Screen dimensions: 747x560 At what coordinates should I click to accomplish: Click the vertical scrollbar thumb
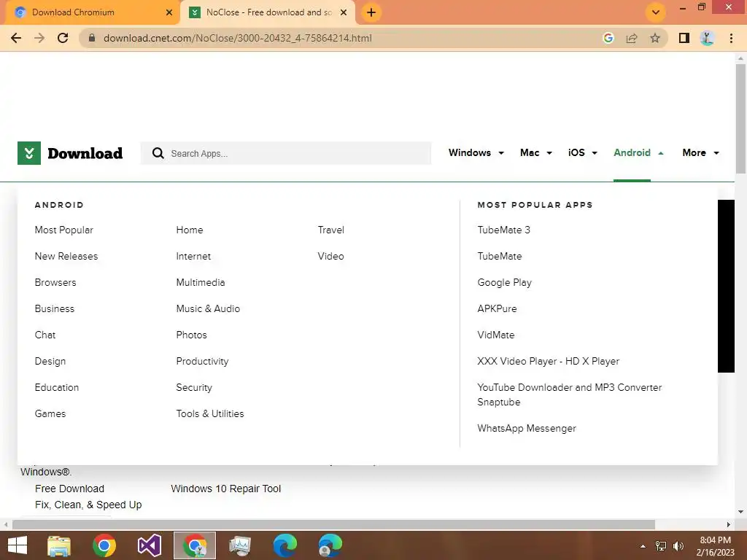click(x=740, y=118)
